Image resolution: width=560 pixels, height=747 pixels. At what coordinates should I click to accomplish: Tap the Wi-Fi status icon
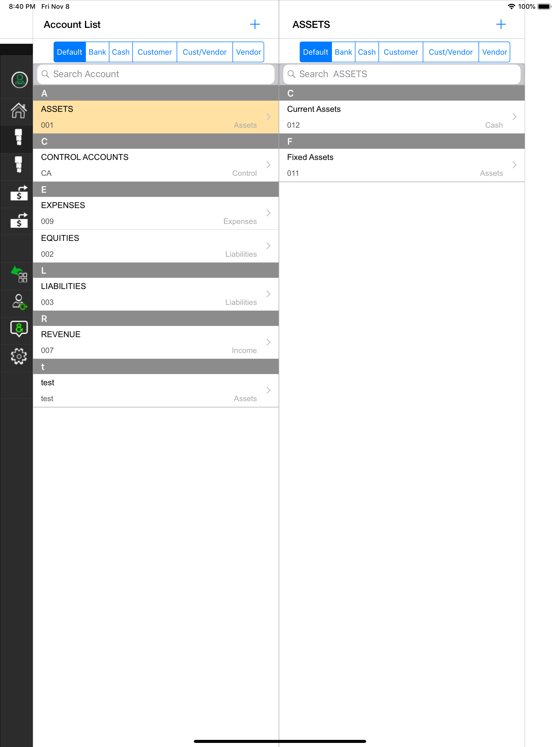click(511, 6)
